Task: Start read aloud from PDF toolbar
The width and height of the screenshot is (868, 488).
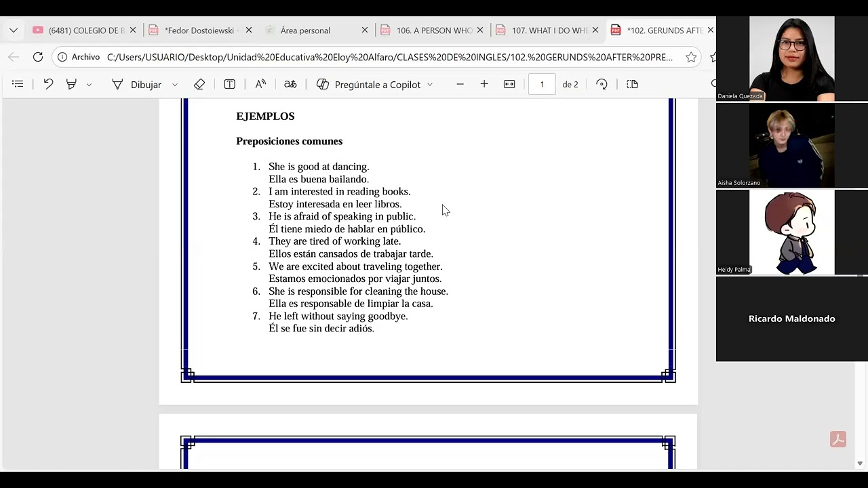Action: [x=260, y=84]
